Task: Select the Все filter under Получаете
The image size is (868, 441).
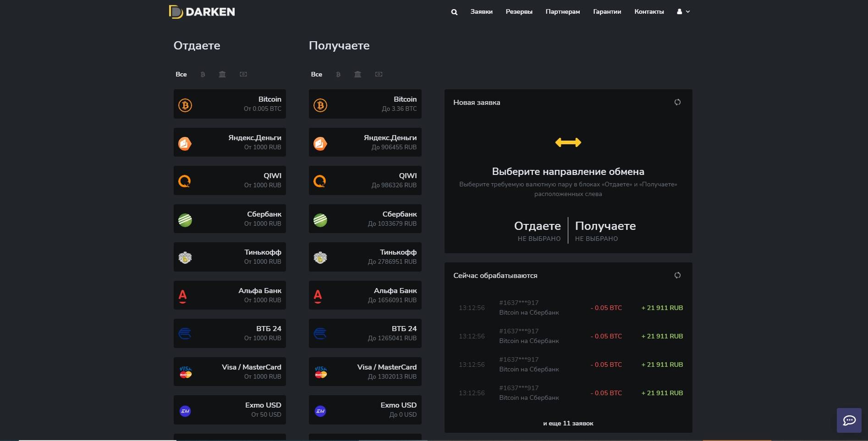Action: click(316, 74)
